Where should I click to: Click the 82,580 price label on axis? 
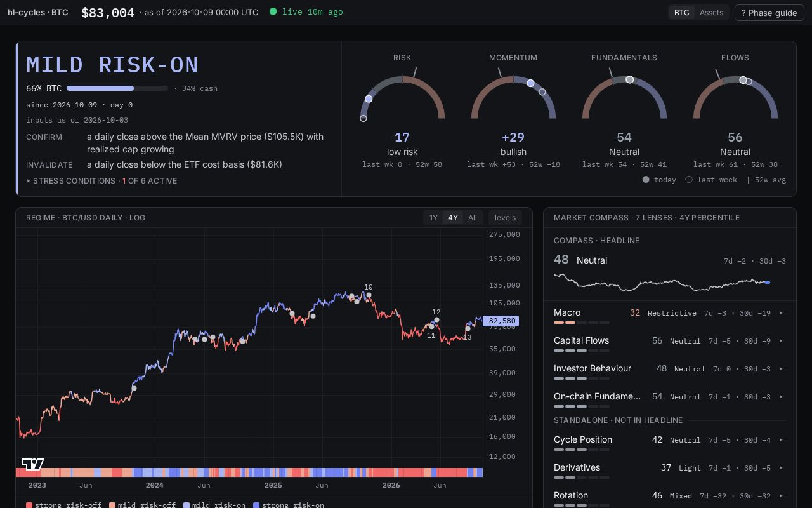[x=501, y=321]
